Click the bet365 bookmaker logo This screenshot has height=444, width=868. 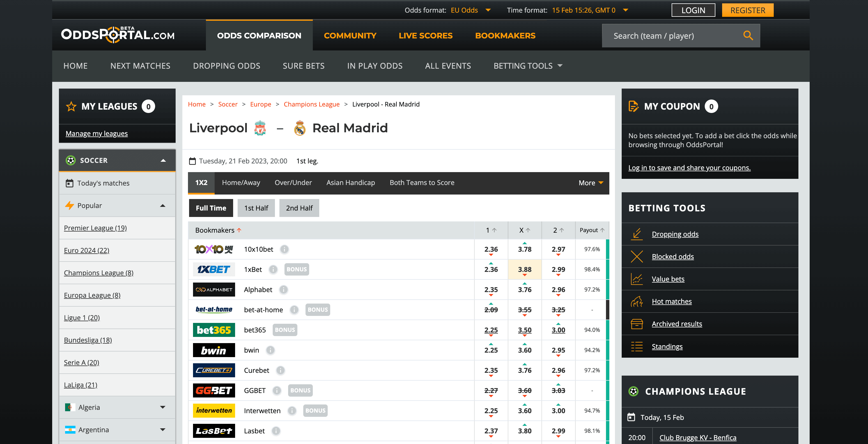pyautogui.click(x=213, y=330)
